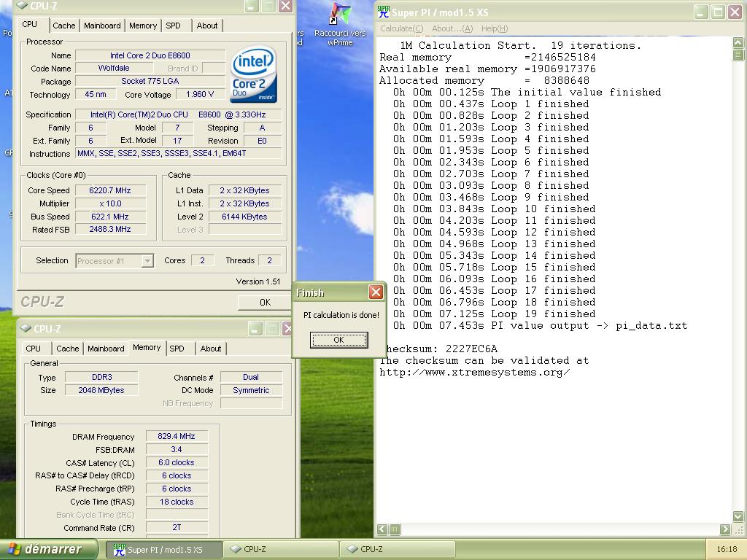Click the http://www.xtremesystems.org/ text
747x560 pixels.
tap(474, 373)
